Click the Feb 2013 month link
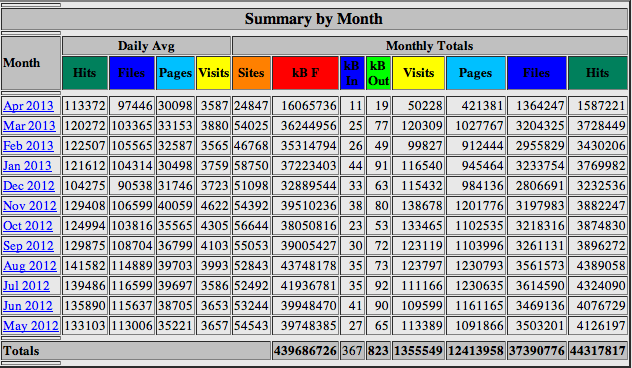This screenshot has height=368, width=632. (28, 146)
